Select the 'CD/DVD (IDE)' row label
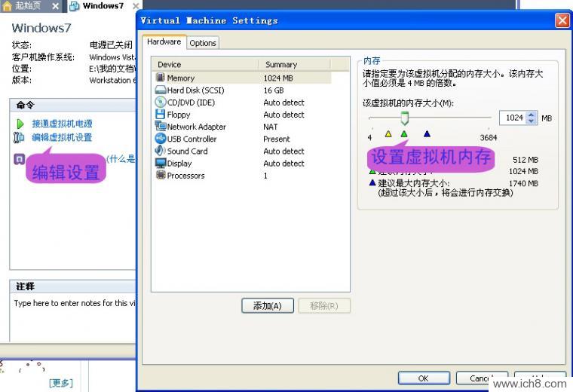Viewport: 573px width, 392px height. 191,103
